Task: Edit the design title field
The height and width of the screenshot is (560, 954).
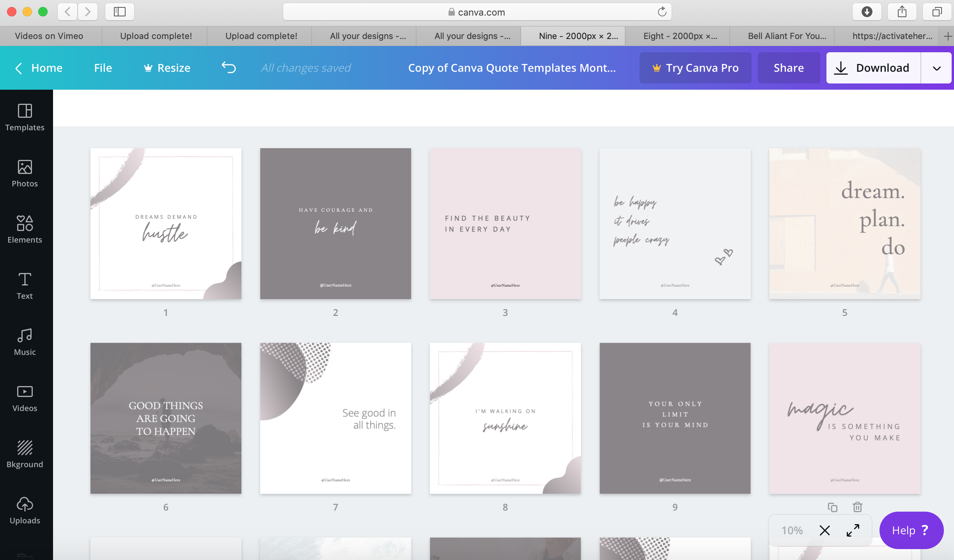Action: [x=512, y=68]
